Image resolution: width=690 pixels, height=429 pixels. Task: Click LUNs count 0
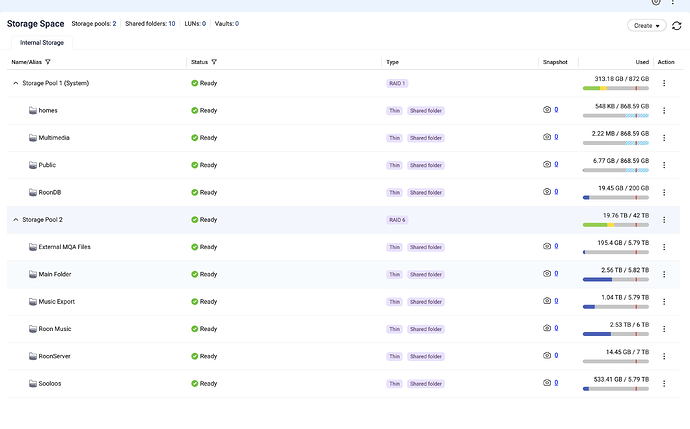click(x=204, y=24)
